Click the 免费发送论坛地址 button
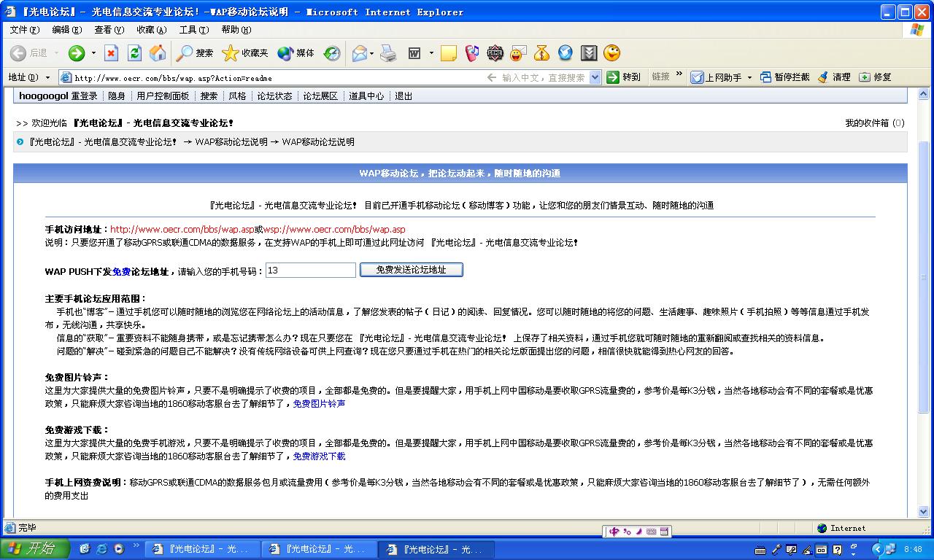 (411, 270)
